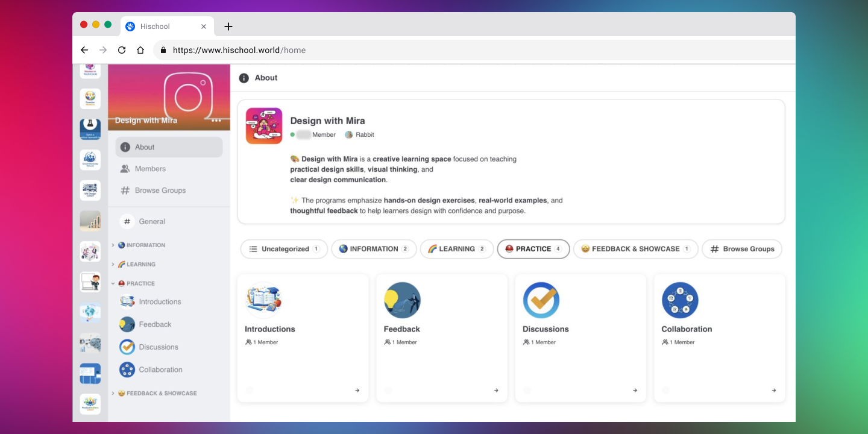
Task: Click the Feedback lightbulb card thumbnail
Action: pyautogui.click(x=402, y=300)
